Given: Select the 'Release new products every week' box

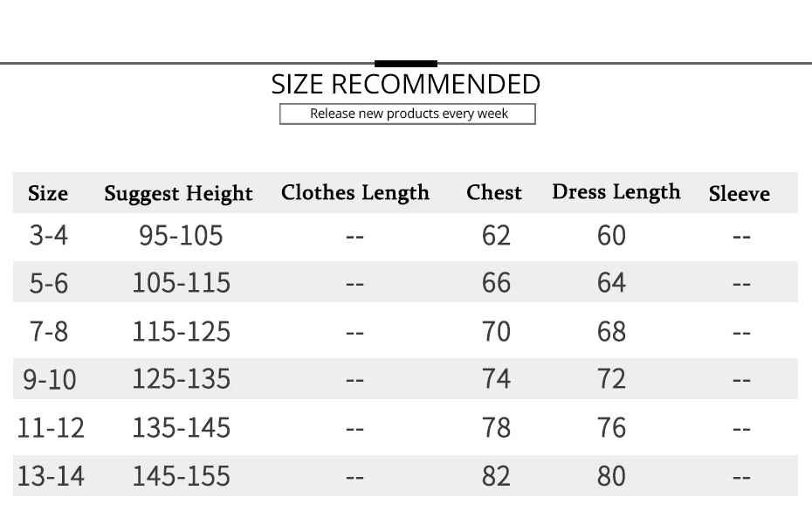Looking at the screenshot, I should 408,114.
